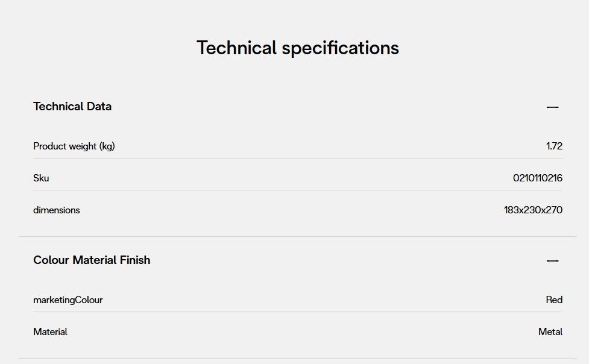Click the Technical Data section header

point(72,107)
